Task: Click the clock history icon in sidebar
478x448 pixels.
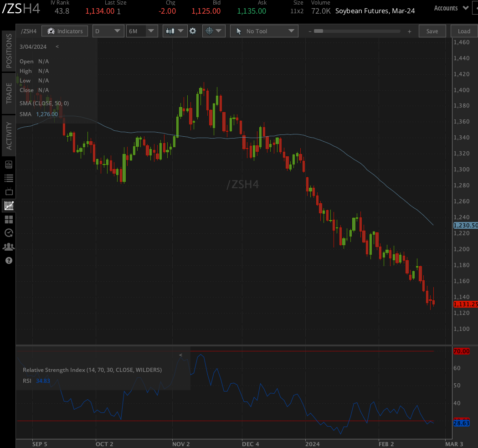Action: (x=9, y=233)
